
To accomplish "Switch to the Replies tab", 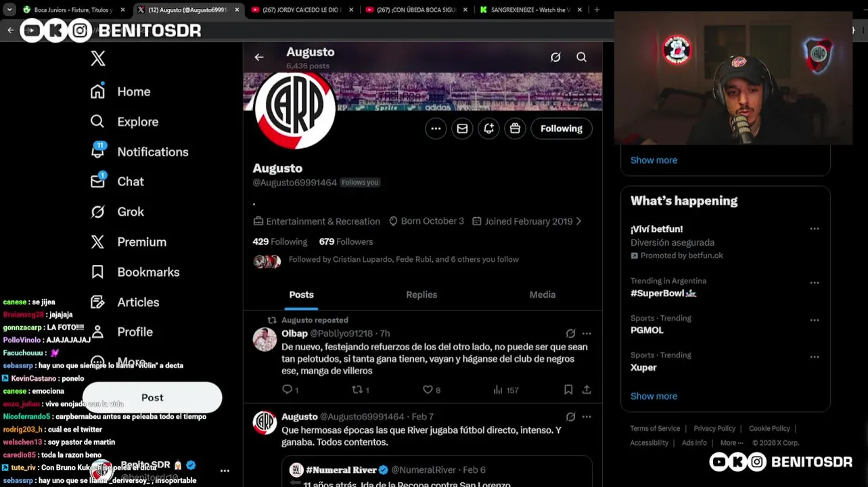I will [421, 294].
